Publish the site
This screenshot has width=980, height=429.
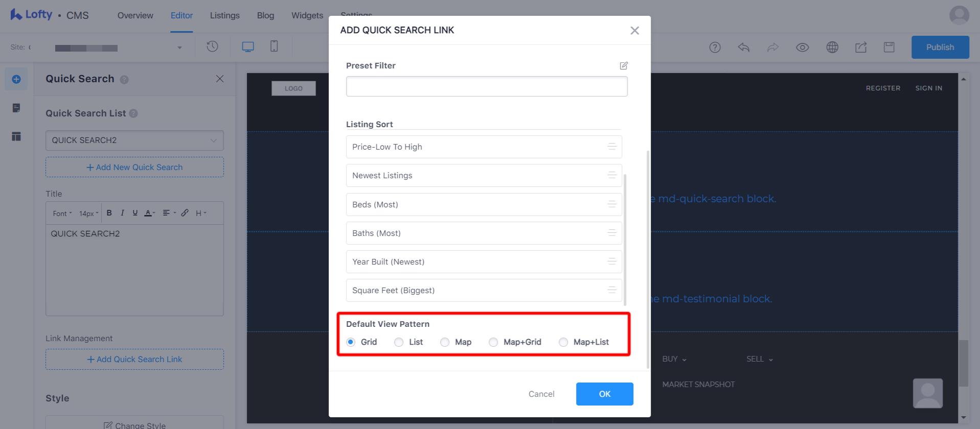tap(940, 47)
